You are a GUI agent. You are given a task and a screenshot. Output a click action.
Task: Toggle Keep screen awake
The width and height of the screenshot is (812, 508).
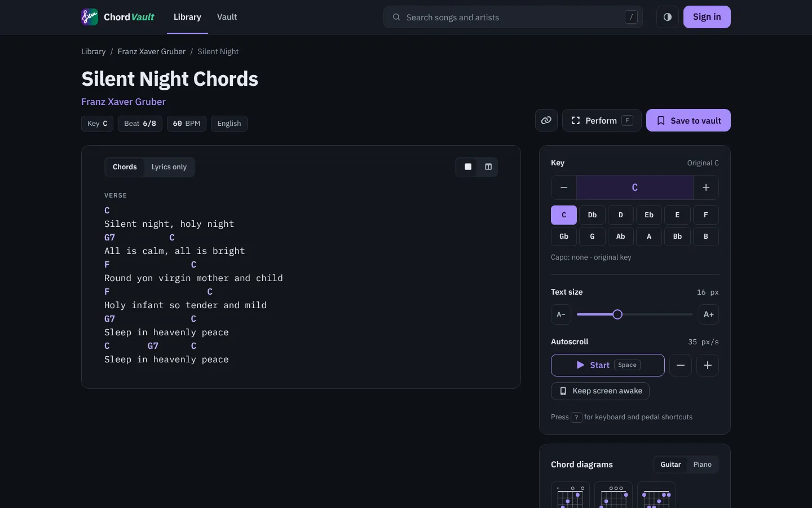coord(600,391)
